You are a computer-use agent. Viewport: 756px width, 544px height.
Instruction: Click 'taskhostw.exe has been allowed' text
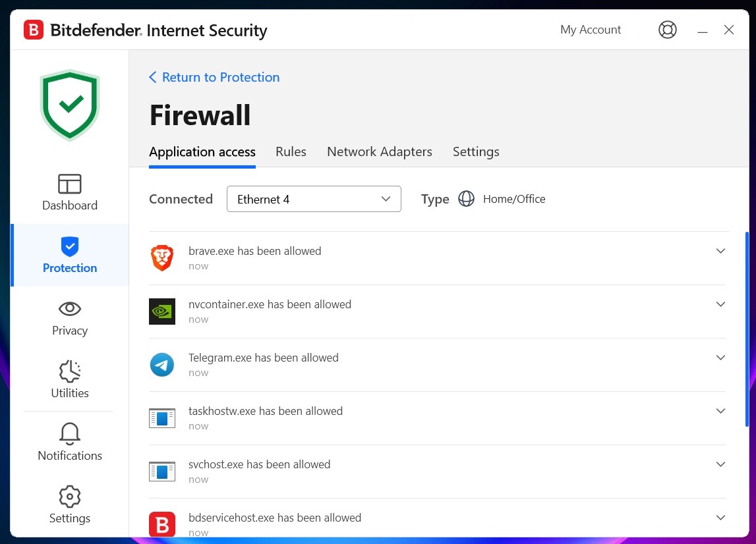pyautogui.click(x=265, y=411)
